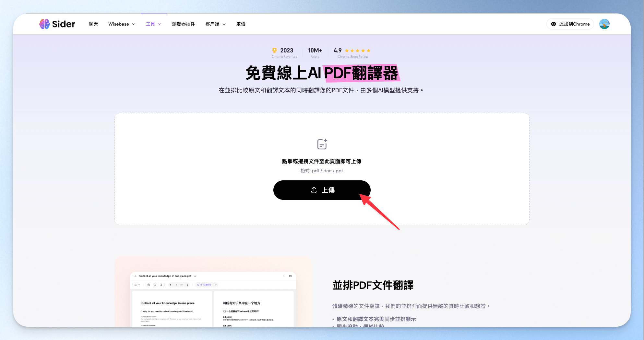Open the user profile avatar

(x=604, y=24)
